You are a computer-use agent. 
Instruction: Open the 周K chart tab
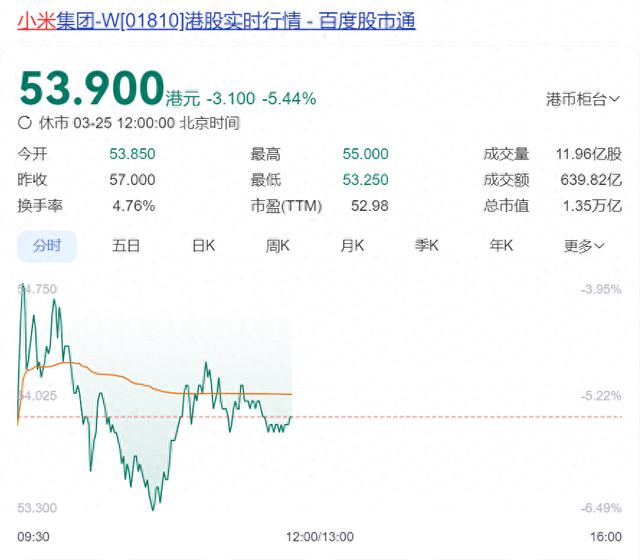pos(278,246)
